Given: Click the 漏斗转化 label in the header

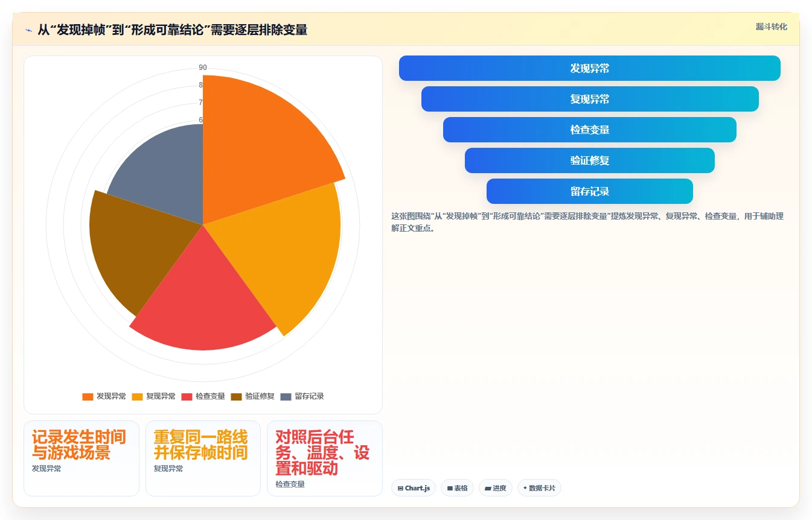Looking at the screenshot, I should point(771,27).
